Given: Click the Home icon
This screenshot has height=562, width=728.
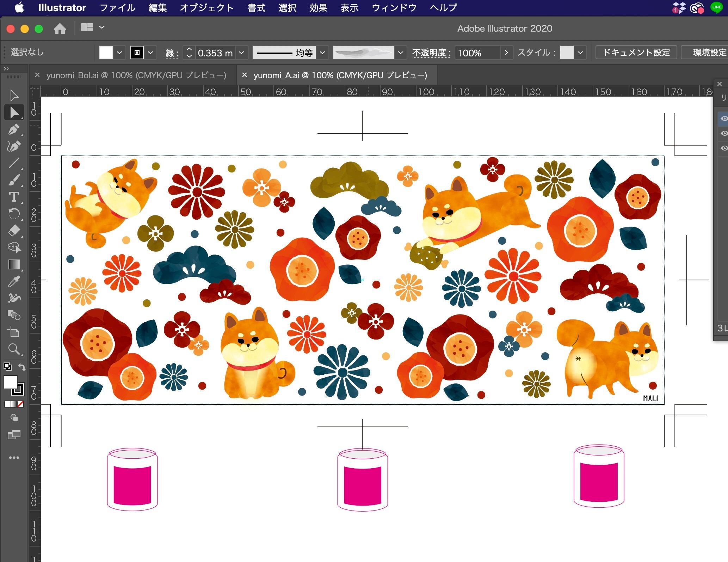Looking at the screenshot, I should [60, 29].
